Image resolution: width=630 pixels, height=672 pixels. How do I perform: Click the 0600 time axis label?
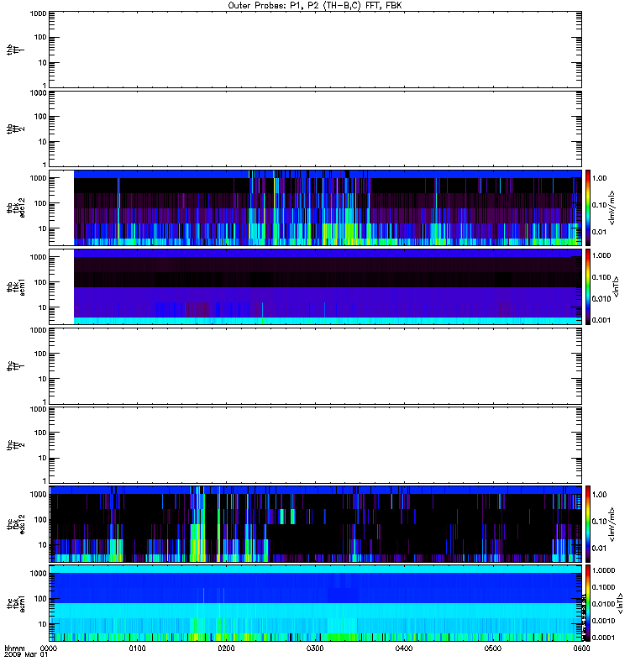pyautogui.click(x=581, y=648)
